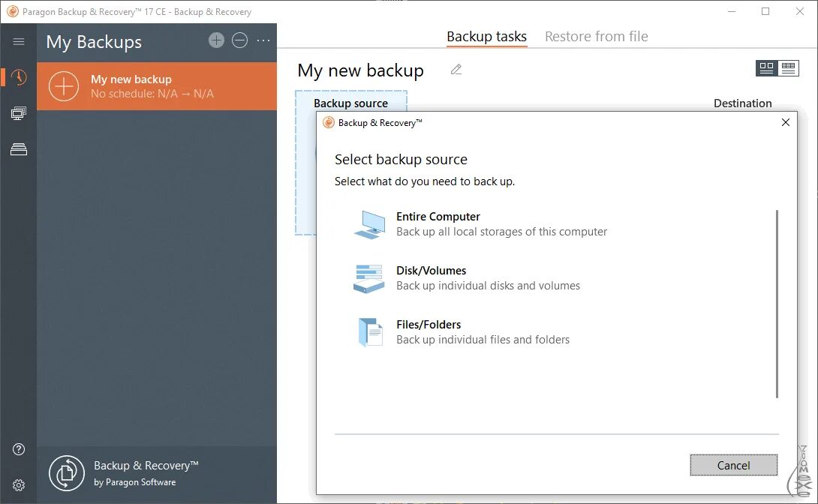Select My new backup in the list
This screenshot has width=818, height=504.
tap(157, 86)
